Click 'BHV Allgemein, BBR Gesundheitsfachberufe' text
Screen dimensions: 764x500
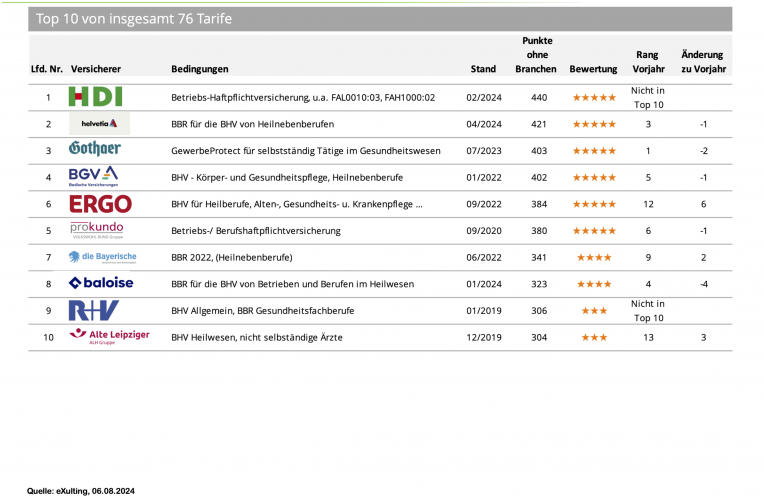tap(263, 311)
